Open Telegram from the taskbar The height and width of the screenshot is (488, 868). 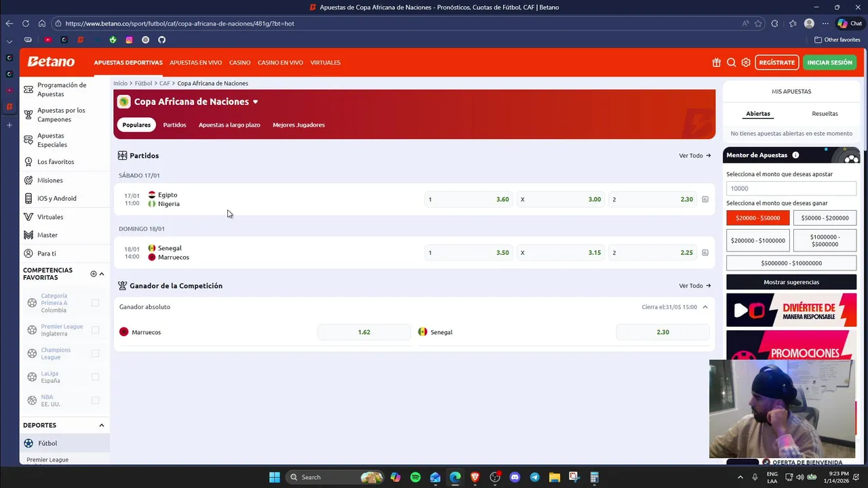click(534, 477)
